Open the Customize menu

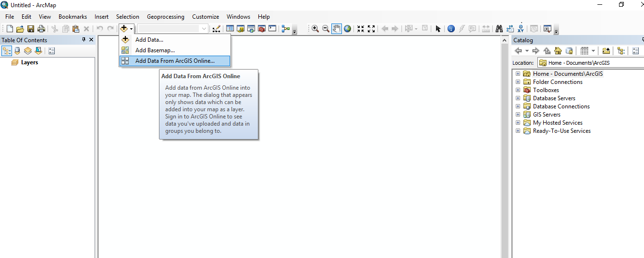[206, 17]
